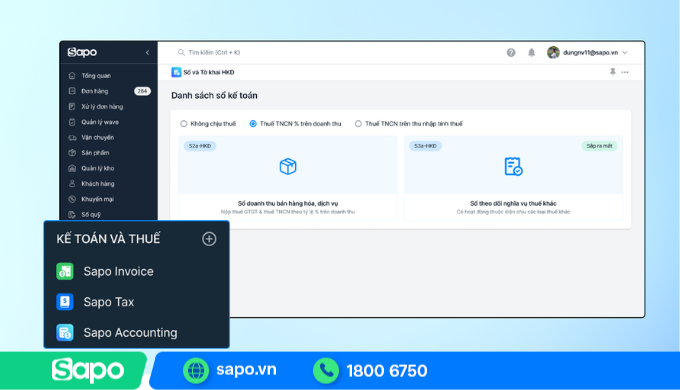The height and width of the screenshot is (390, 680).
Task: Click the globe icon in the banner
Action: tap(196, 371)
